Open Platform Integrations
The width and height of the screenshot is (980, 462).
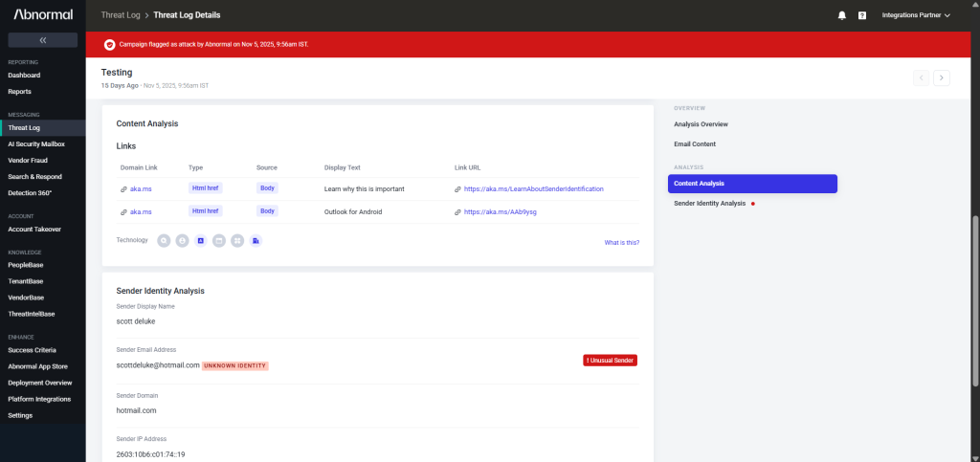[38, 399]
